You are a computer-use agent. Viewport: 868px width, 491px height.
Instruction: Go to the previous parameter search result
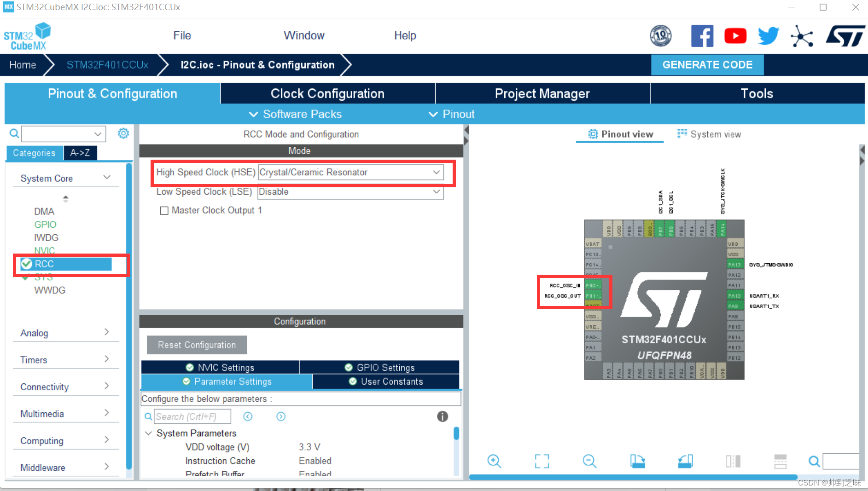[248, 416]
